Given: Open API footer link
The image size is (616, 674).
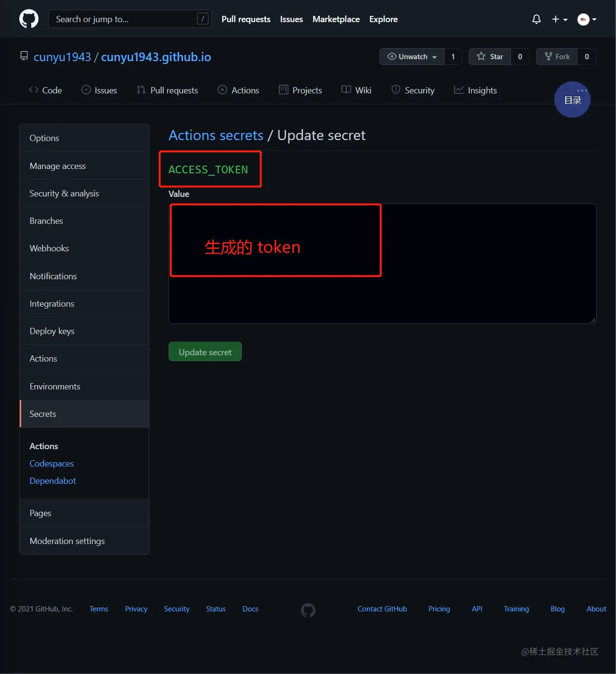Looking at the screenshot, I should pos(477,609).
